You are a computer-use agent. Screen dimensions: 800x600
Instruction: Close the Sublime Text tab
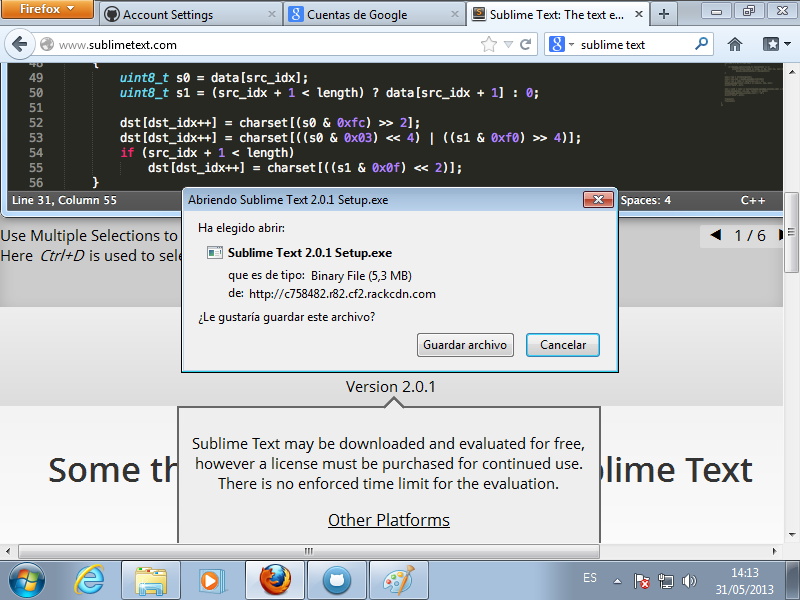click(638, 15)
